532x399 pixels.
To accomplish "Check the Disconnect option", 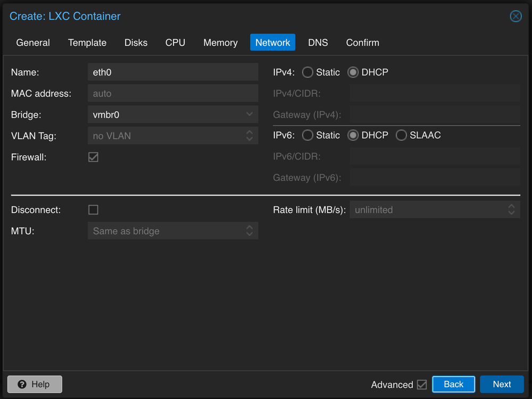I will 93,210.
